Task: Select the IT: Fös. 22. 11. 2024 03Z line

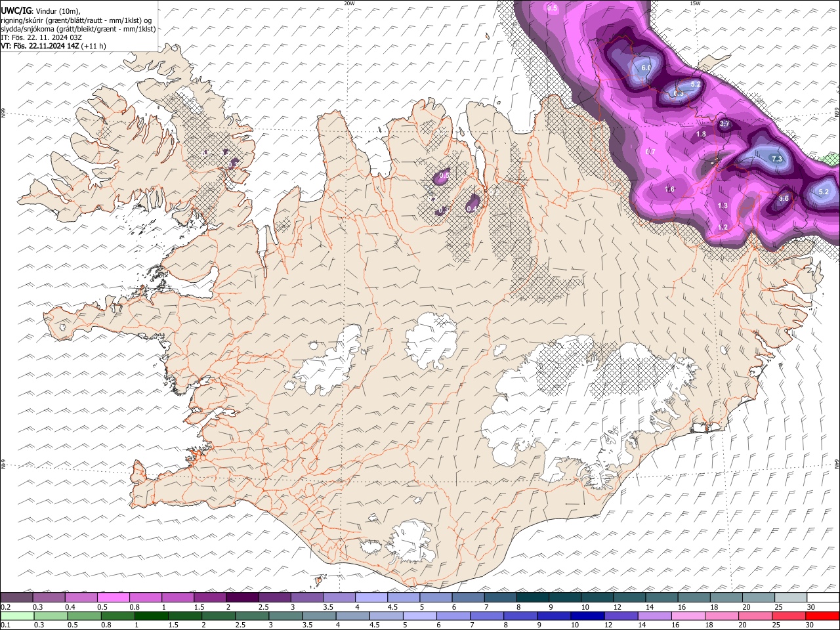Action: tap(41, 37)
